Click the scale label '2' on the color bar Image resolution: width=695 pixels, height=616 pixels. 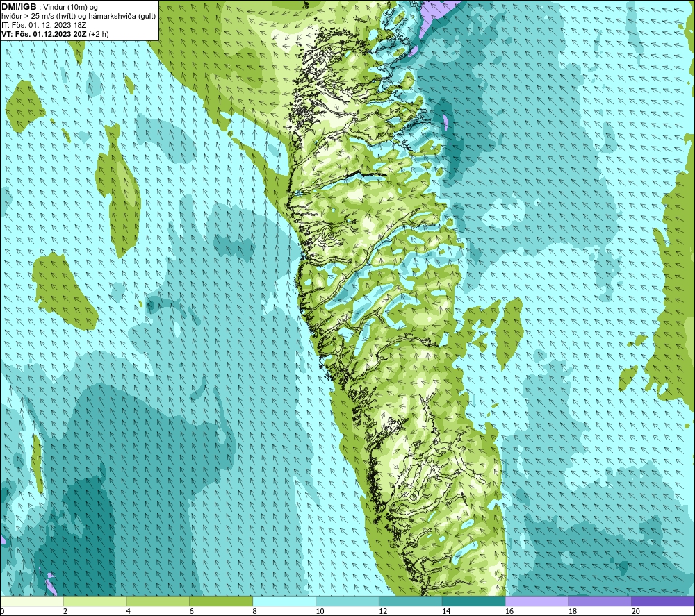click(x=65, y=612)
